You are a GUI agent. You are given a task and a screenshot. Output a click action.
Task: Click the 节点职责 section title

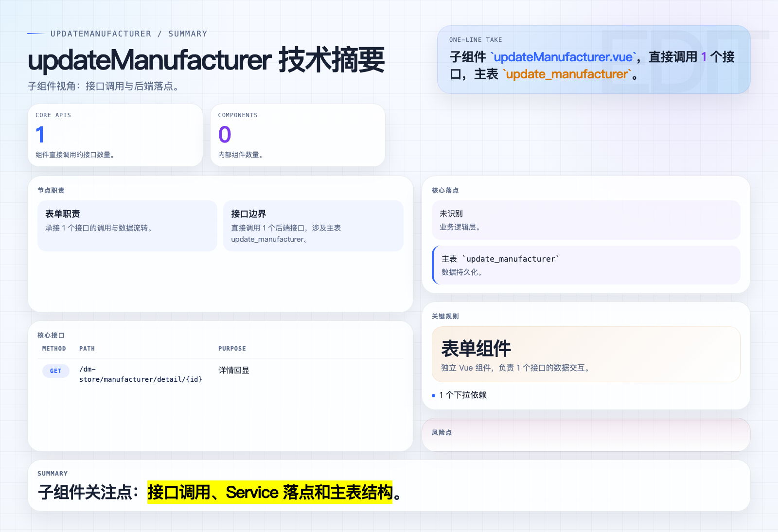click(51, 190)
